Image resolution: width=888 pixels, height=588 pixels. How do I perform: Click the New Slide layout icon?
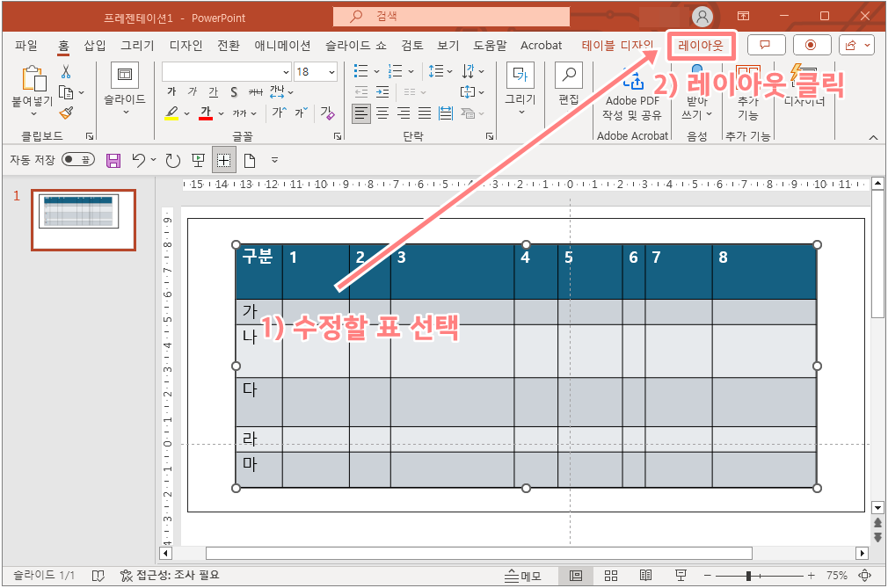click(125, 74)
